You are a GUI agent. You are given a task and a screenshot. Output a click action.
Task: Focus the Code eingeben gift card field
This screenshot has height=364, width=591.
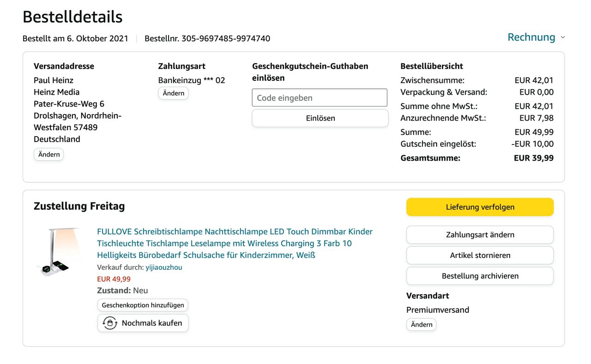pos(320,98)
